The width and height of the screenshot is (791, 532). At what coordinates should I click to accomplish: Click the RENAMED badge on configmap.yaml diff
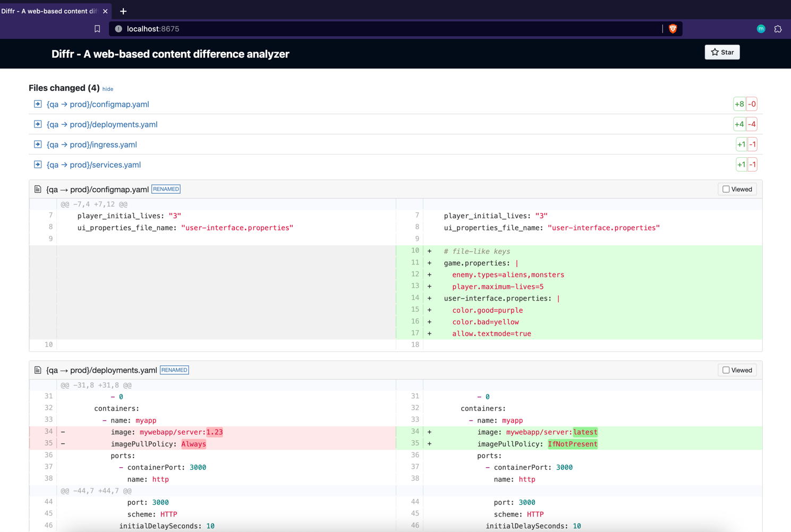(166, 189)
